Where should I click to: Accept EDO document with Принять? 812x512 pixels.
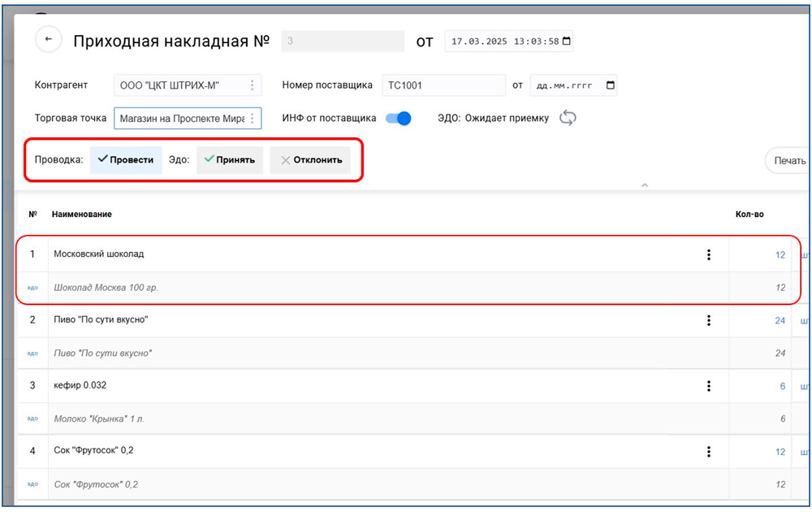click(230, 160)
